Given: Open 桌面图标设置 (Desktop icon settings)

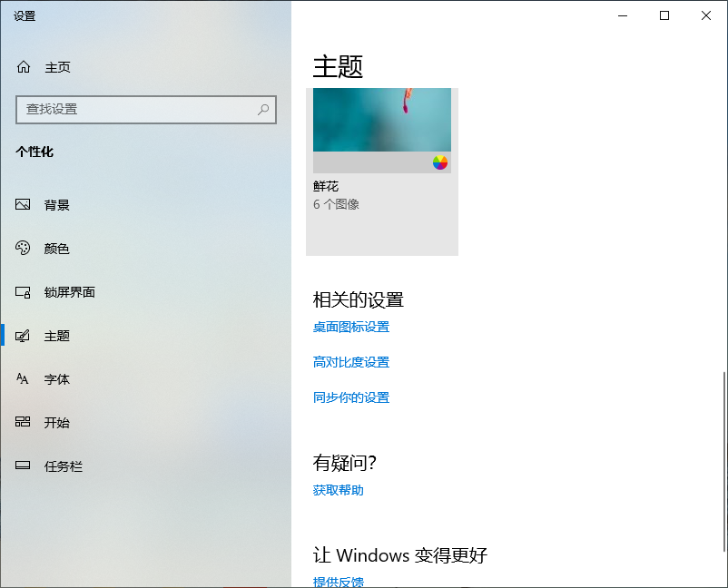Looking at the screenshot, I should [x=349, y=327].
